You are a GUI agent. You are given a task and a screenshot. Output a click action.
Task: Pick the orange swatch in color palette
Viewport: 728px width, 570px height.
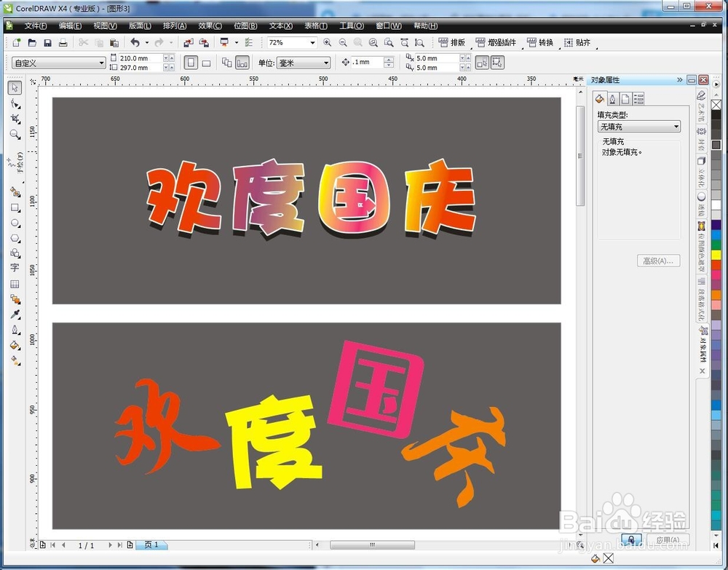pos(716,295)
